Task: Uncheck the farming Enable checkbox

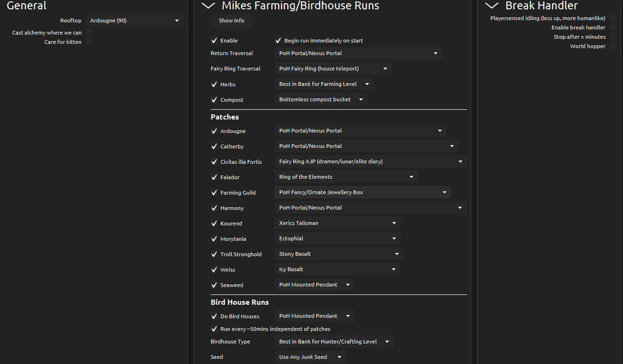Action: (214, 41)
